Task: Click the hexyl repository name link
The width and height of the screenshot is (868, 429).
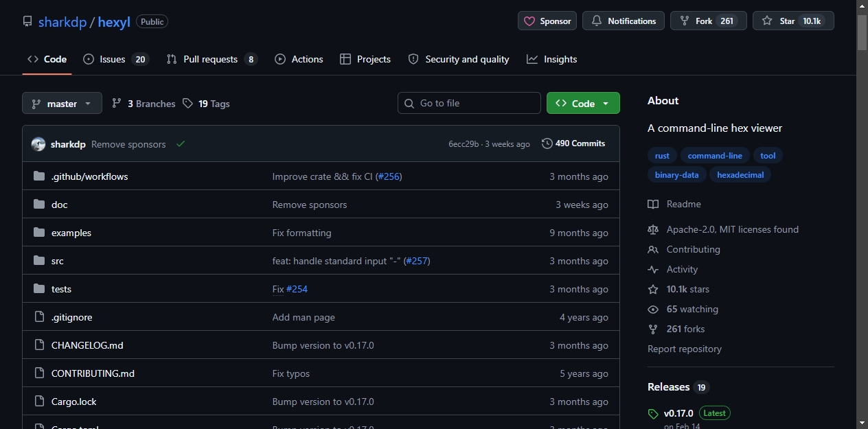Action: click(x=114, y=22)
